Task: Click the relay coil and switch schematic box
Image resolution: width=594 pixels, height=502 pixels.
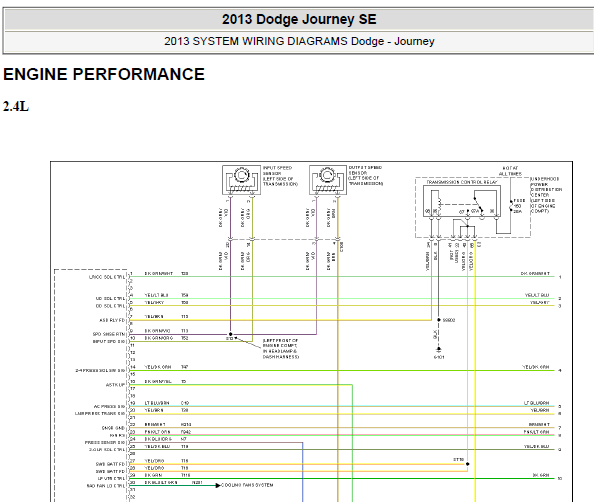Action: click(462, 201)
